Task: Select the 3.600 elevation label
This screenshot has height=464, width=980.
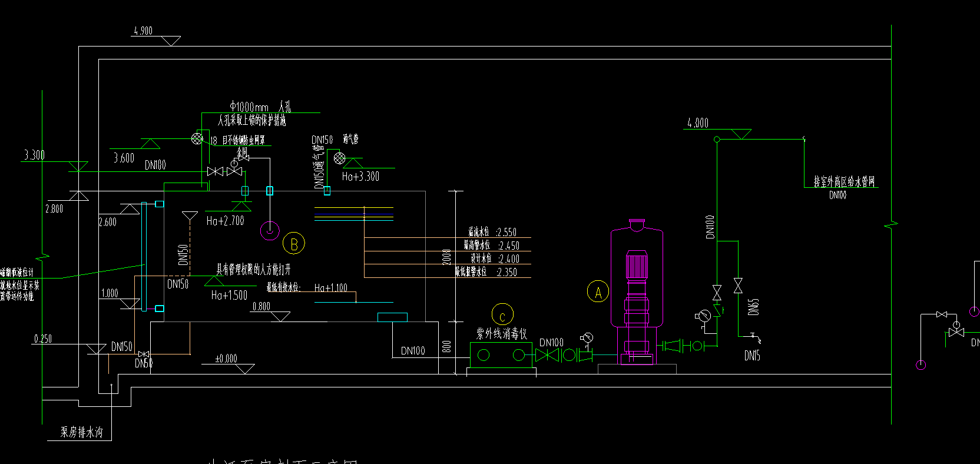Action: click(124, 158)
